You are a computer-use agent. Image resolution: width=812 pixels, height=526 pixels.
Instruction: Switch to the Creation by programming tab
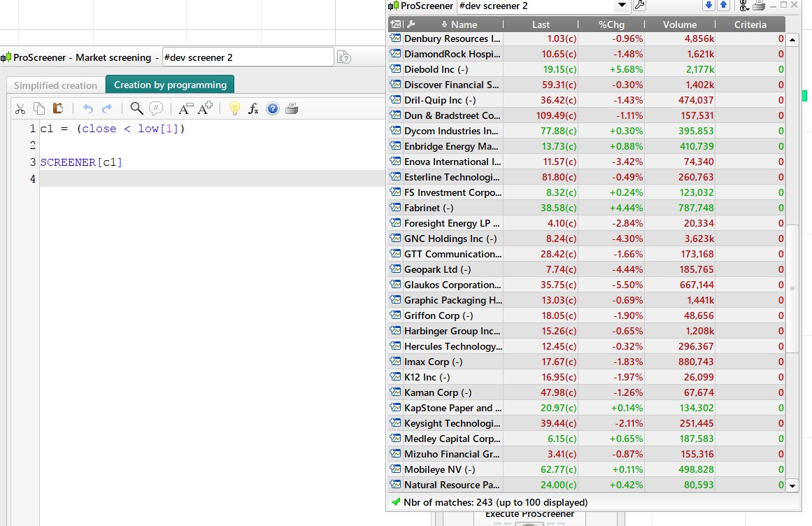click(170, 85)
